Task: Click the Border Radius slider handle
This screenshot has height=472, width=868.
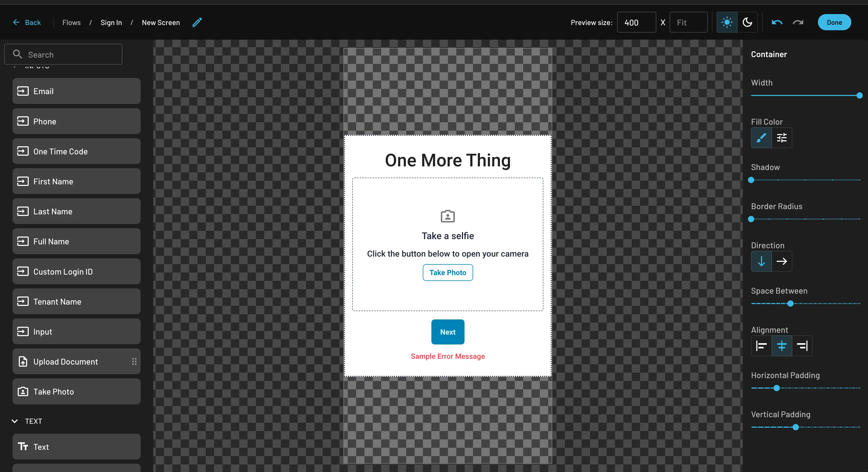Action: click(751, 219)
